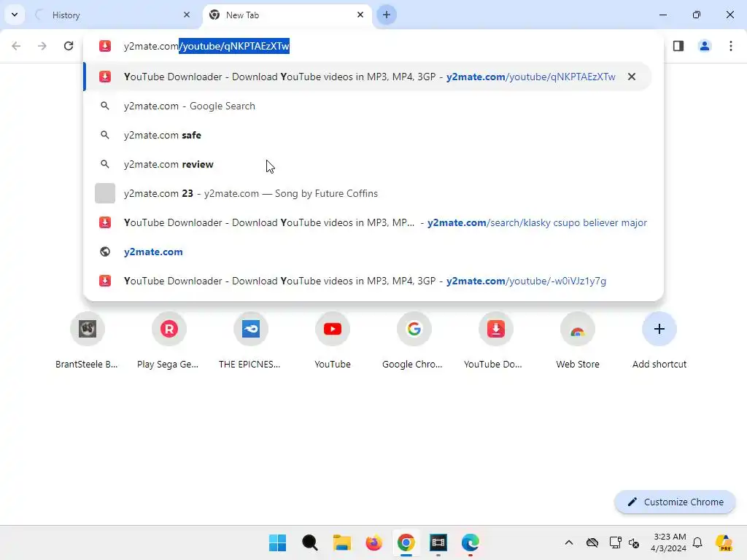This screenshot has height=560, width=747.
Task: Choose 'y2mate.com safe' search suggestion
Action: (x=368, y=135)
